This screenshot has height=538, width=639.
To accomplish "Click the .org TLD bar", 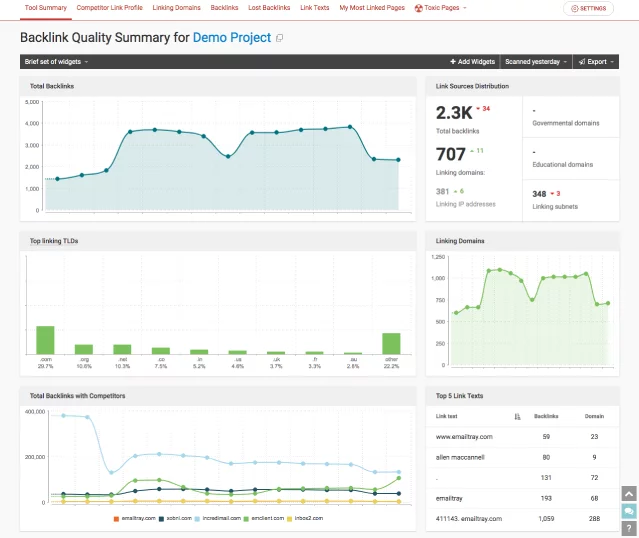I will click(84, 349).
